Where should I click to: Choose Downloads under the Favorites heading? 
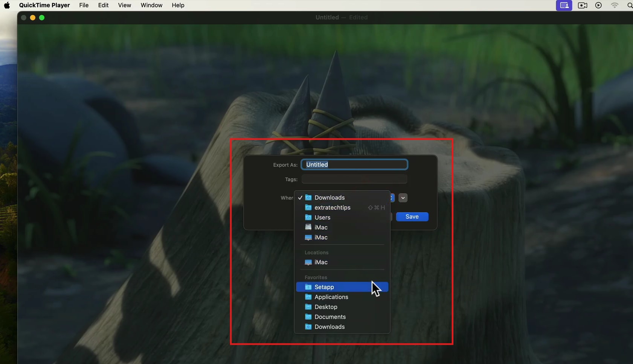[x=342, y=327]
